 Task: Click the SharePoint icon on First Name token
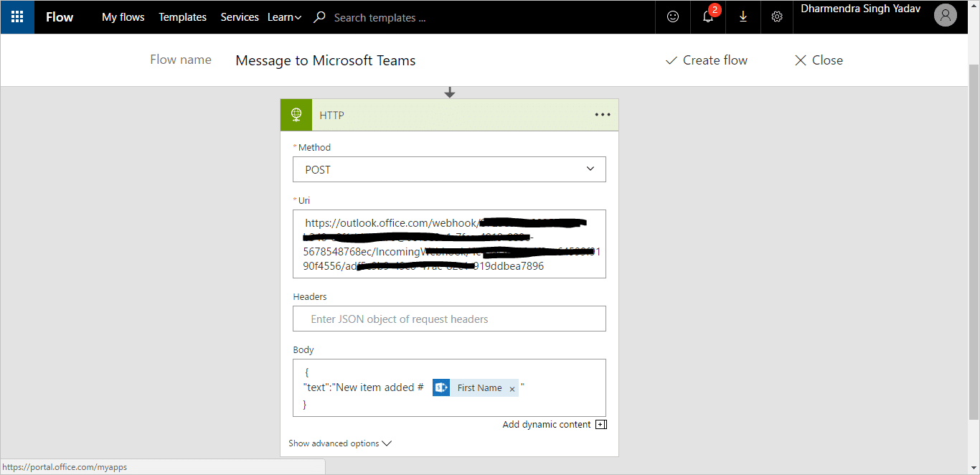coord(441,387)
